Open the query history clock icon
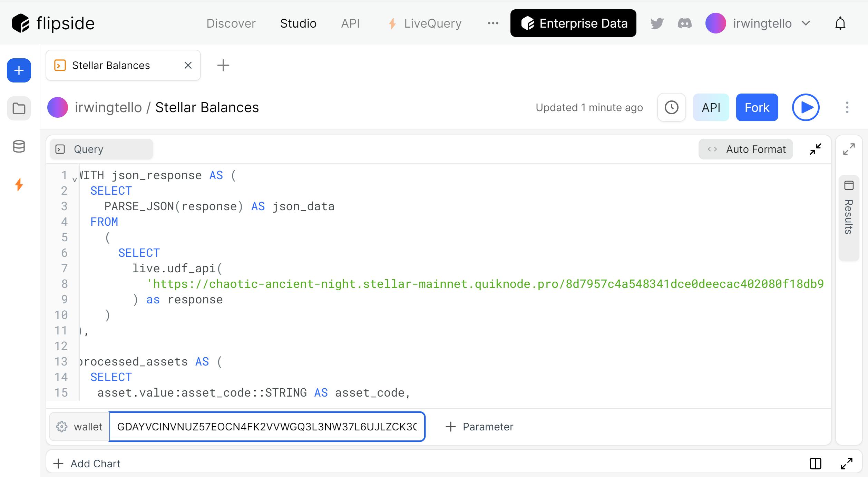The height and width of the screenshot is (477, 868). (x=671, y=107)
